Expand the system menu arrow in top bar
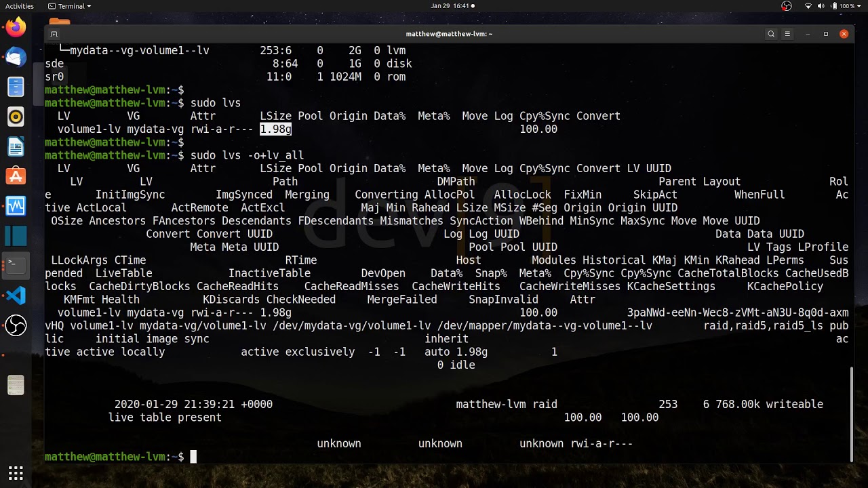This screenshot has width=868, height=488. click(860, 6)
